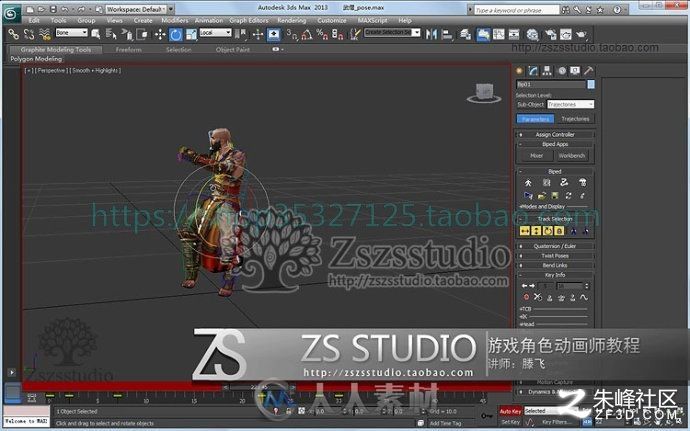Click the Parameters button
Image resolution: width=690 pixels, height=431 pixels.
(535, 119)
